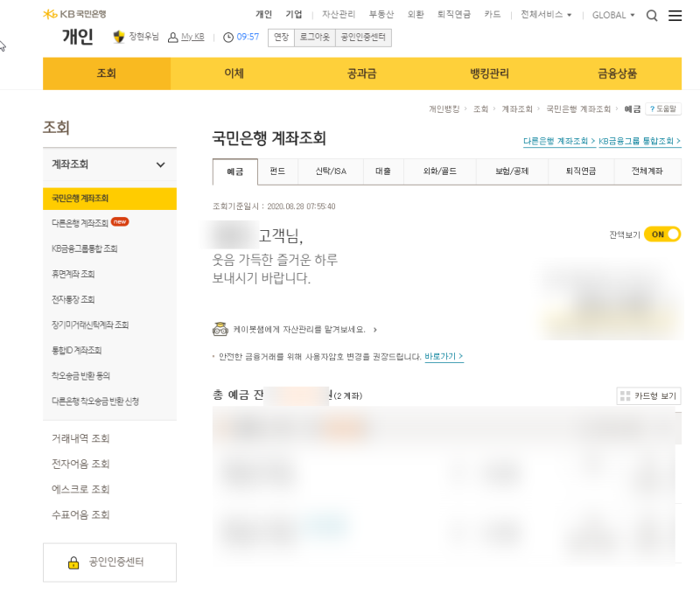Open the My KB link
The image size is (700, 601).
192,37
